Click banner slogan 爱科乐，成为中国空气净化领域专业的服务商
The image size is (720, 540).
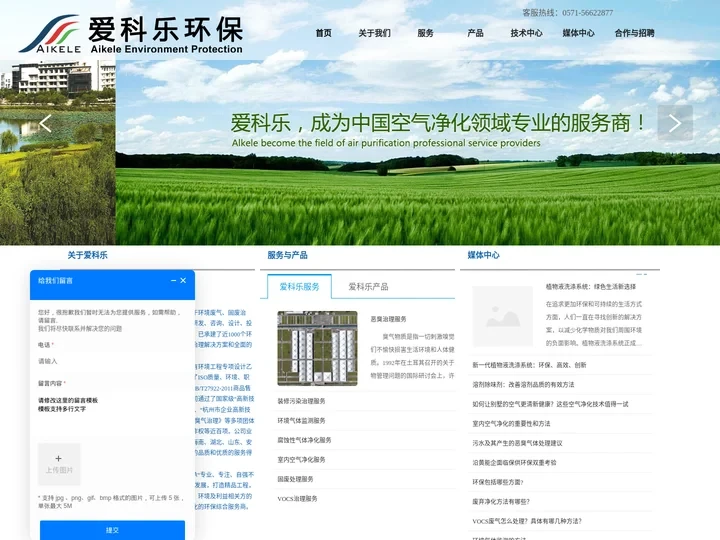click(x=439, y=123)
